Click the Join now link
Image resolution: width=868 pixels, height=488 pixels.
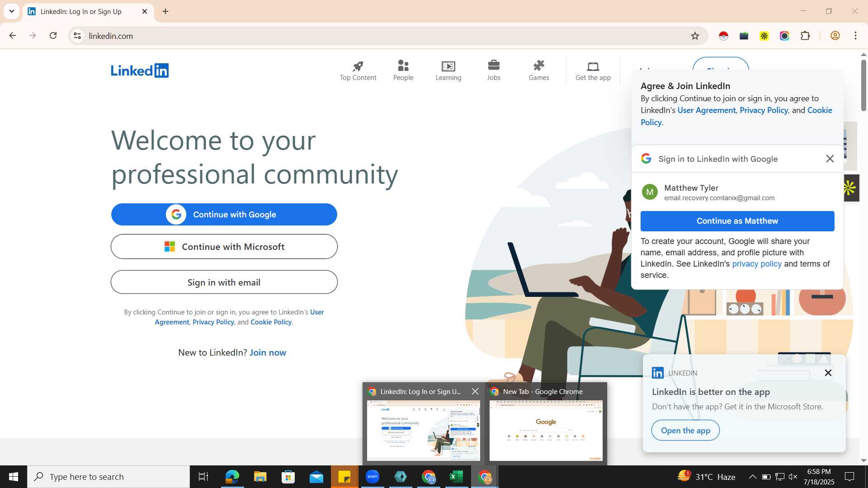pyautogui.click(x=268, y=352)
